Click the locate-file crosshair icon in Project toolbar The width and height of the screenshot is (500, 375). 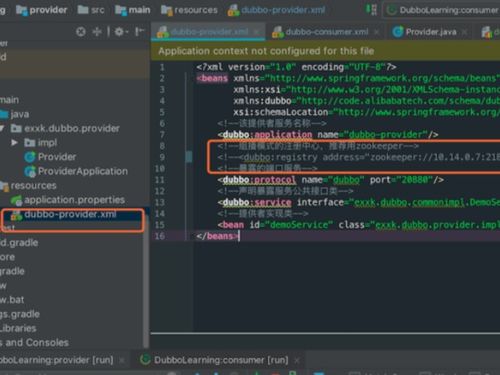(81, 32)
